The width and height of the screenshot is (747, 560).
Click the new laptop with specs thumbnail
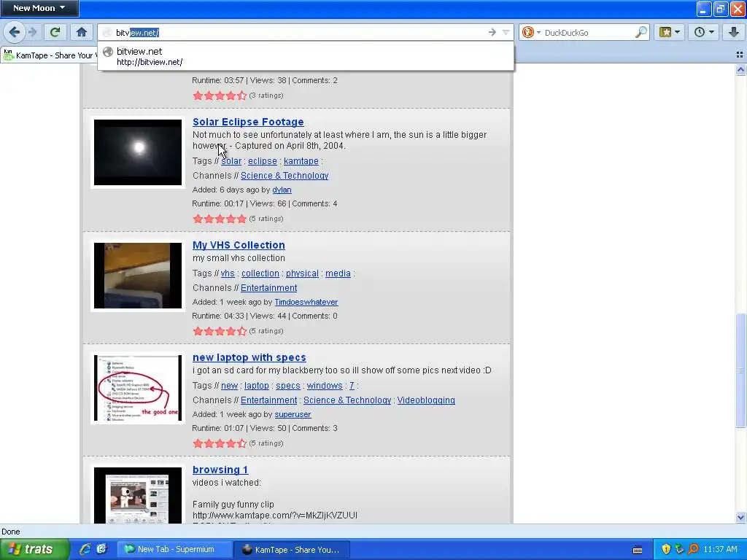pyautogui.click(x=138, y=388)
